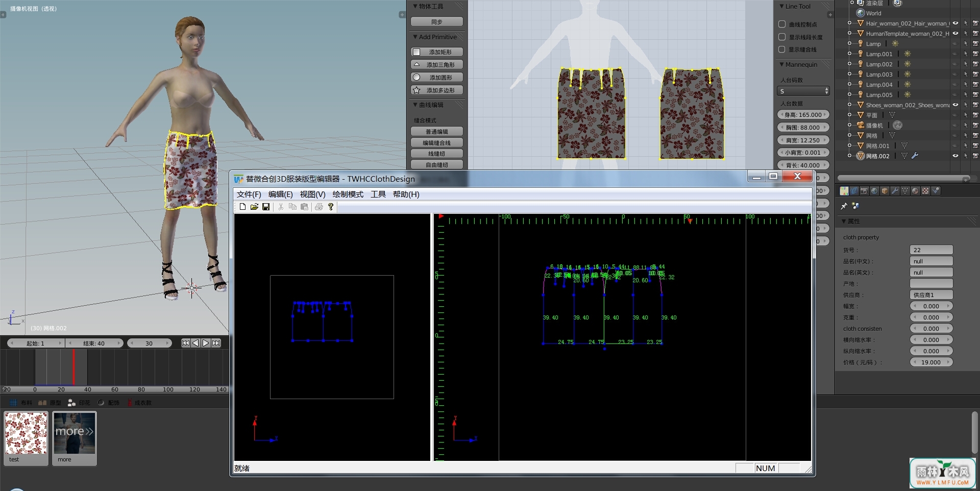The image size is (980, 491).
Task: Click the wrench modifier icon beside 网格.002
Action: pyautogui.click(x=915, y=156)
